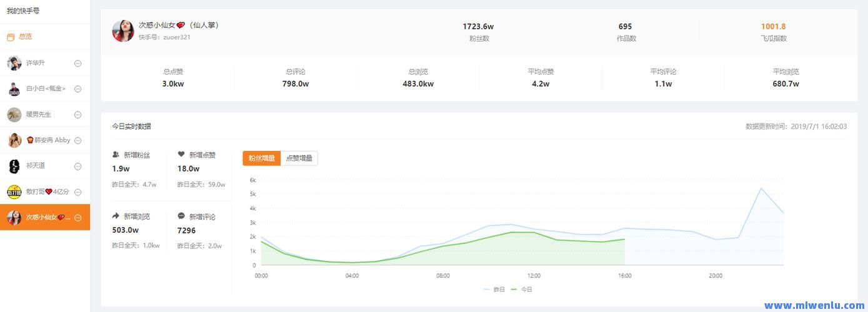This screenshot has width=868, height=312.
Task: Toggle the 昨日 series in chart legend
Action: click(x=494, y=290)
